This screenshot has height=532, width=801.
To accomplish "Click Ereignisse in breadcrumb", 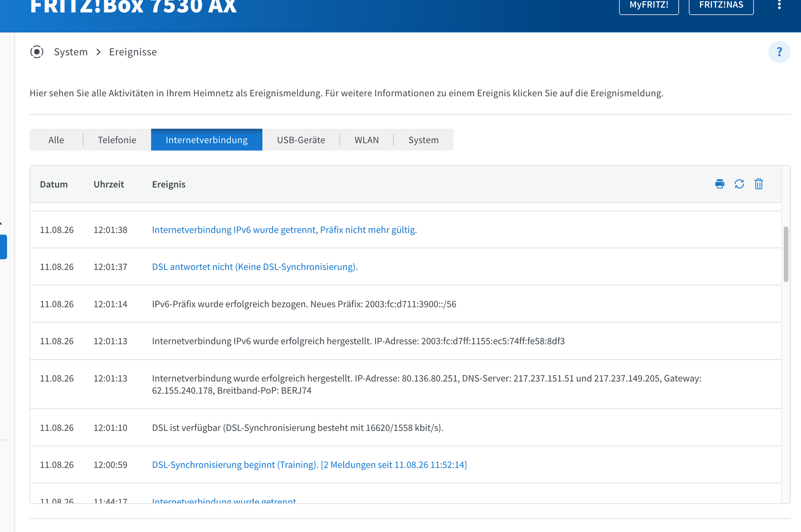I will coord(133,52).
